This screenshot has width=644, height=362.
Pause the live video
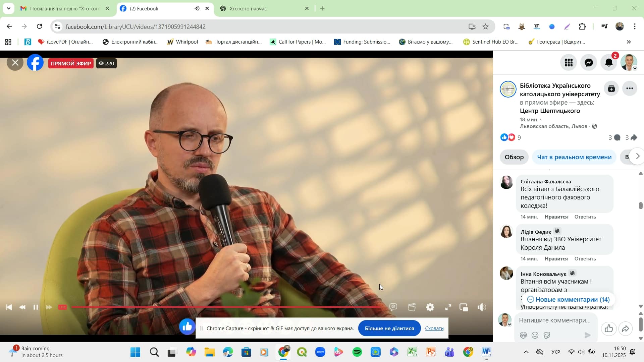point(36,307)
